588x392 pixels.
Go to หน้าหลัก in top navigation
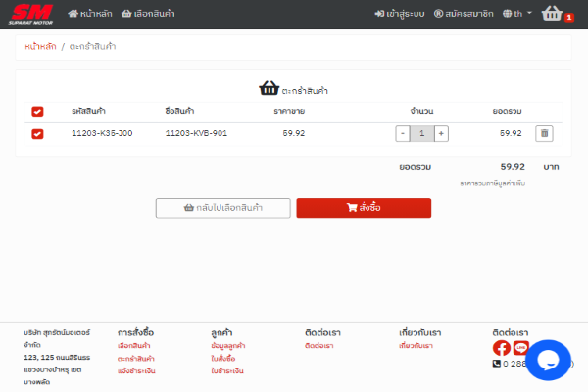click(88, 14)
